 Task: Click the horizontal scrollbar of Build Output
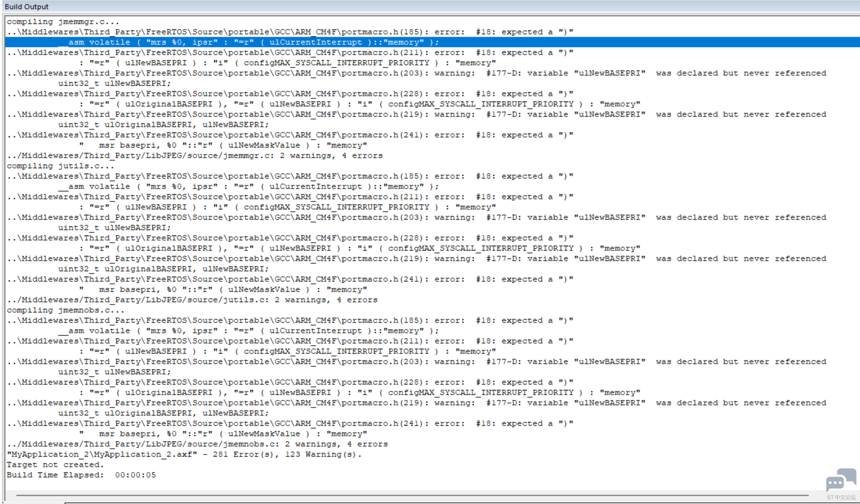click(412, 495)
